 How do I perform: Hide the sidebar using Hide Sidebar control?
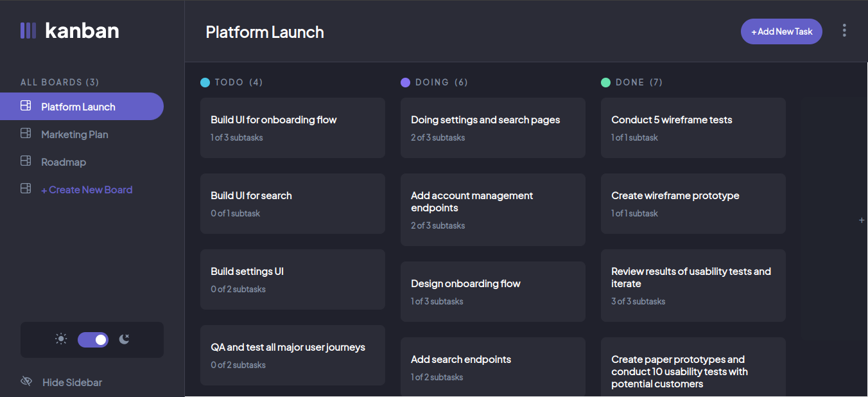pyautogui.click(x=71, y=382)
